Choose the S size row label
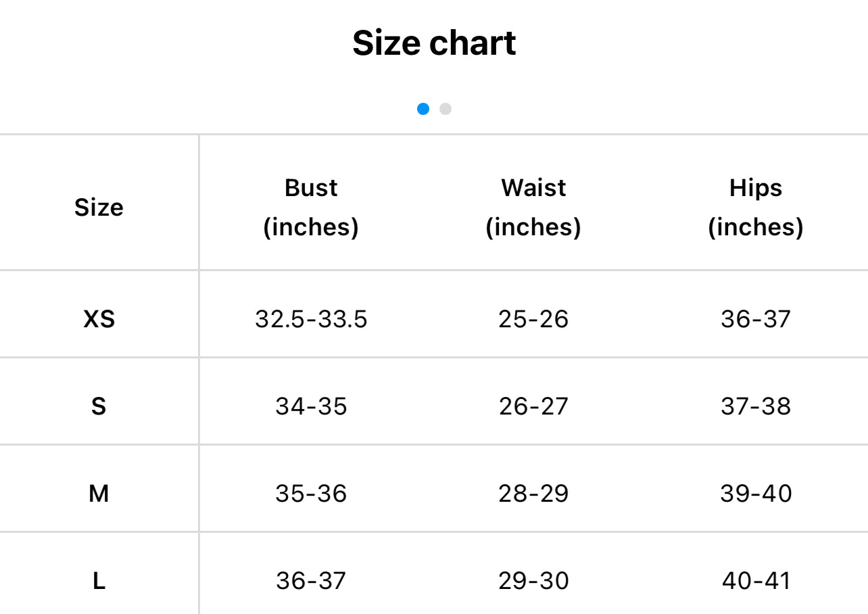The height and width of the screenshot is (614, 868). (99, 406)
